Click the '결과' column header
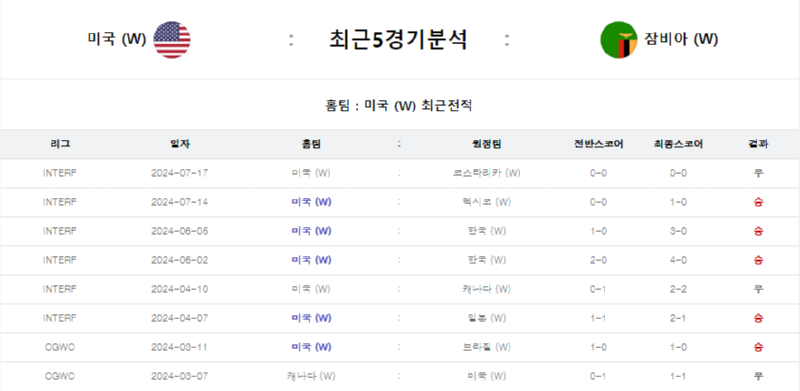Screen dimensions: 800x391 coord(758,144)
